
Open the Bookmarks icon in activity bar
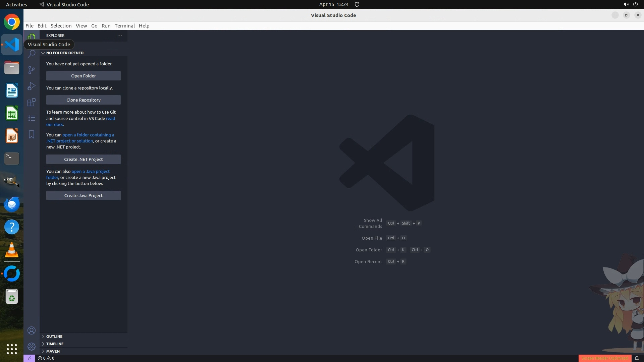pos(32,134)
